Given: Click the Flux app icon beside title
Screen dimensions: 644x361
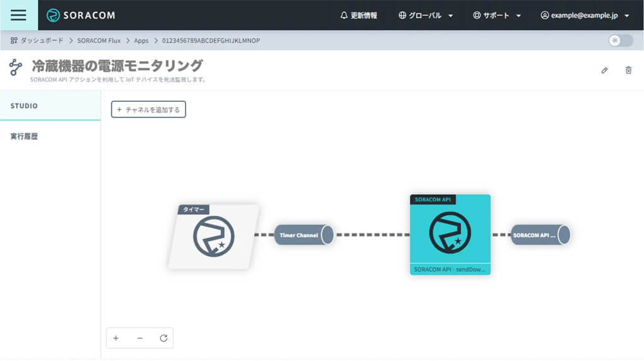Looking at the screenshot, I should (16, 67).
